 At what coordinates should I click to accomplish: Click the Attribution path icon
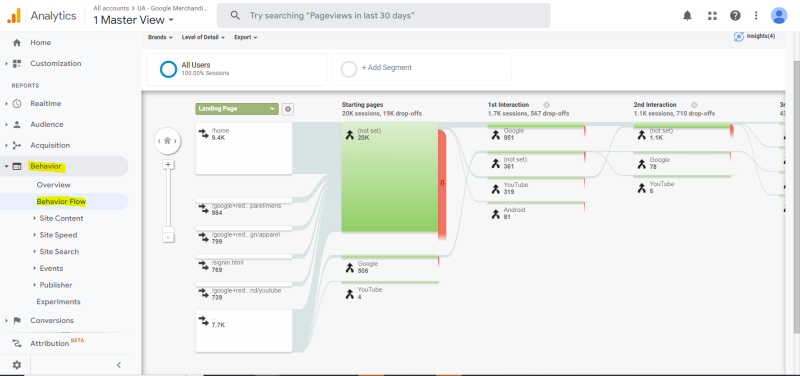pos(17,343)
